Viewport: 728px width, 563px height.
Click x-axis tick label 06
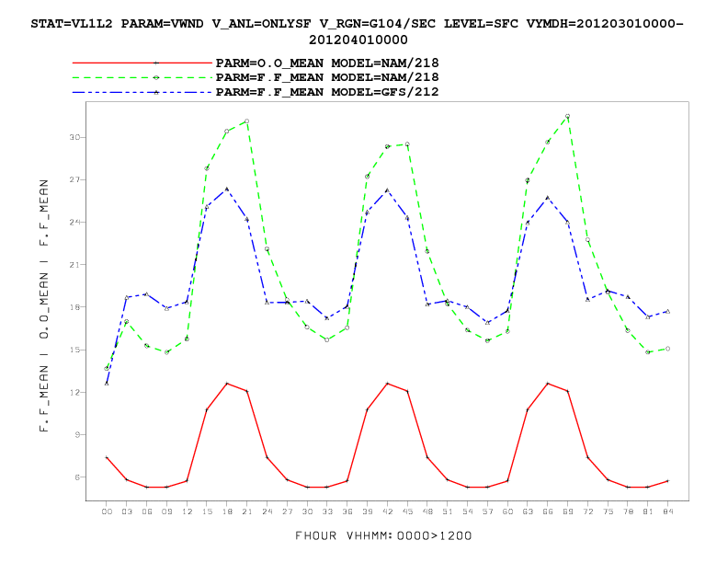click(147, 511)
